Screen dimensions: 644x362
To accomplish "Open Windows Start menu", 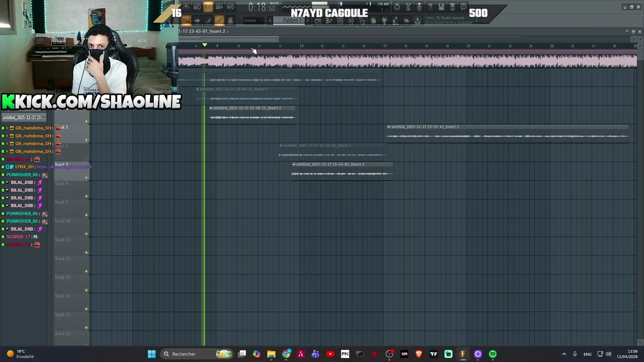I will click(x=151, y=354).
